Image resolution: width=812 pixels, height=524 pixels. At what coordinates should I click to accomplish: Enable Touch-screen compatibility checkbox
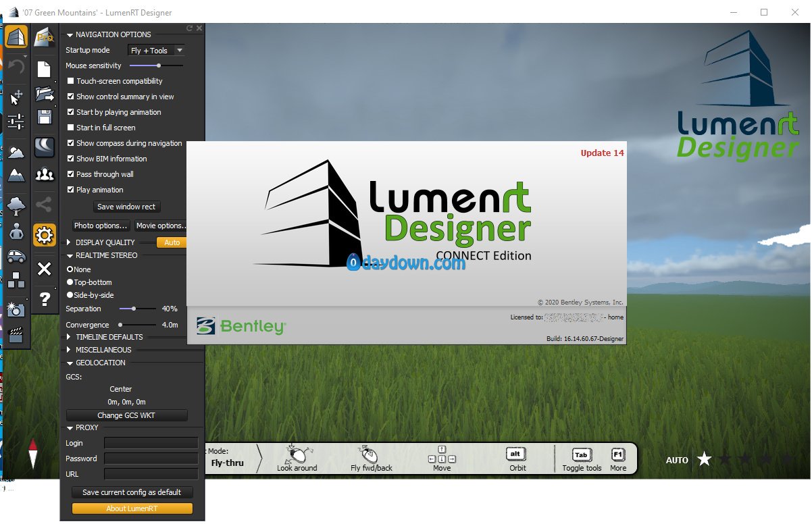pos(70,81)
